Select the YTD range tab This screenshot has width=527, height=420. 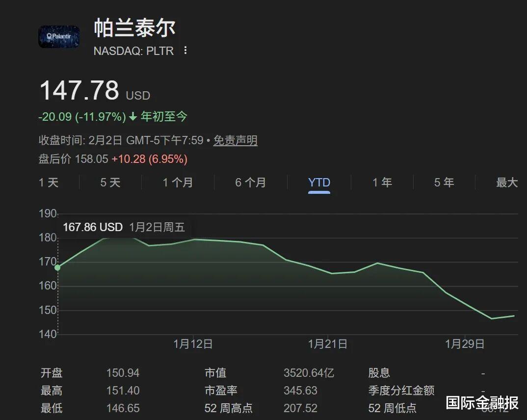(319, 183)
